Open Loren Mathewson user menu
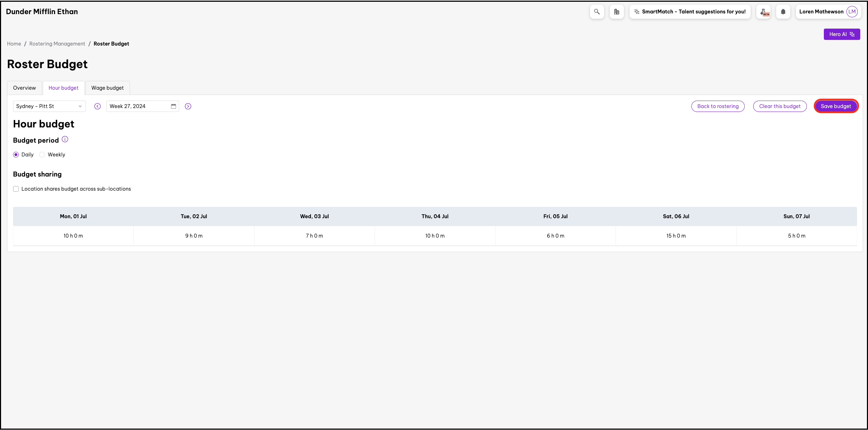This screenshot has width=868, height=430. (x=828, y=12)
